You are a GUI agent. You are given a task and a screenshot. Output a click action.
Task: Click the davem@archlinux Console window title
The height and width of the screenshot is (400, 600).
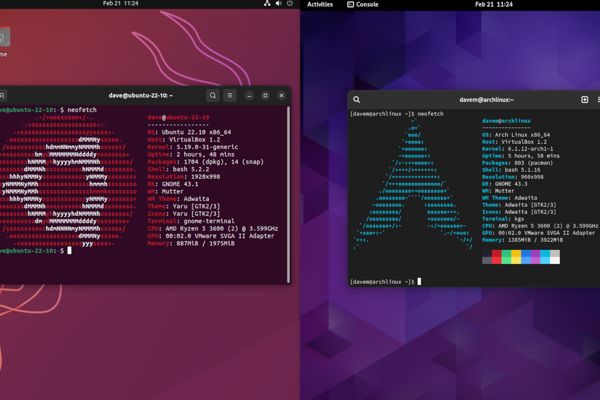[486, 100]
